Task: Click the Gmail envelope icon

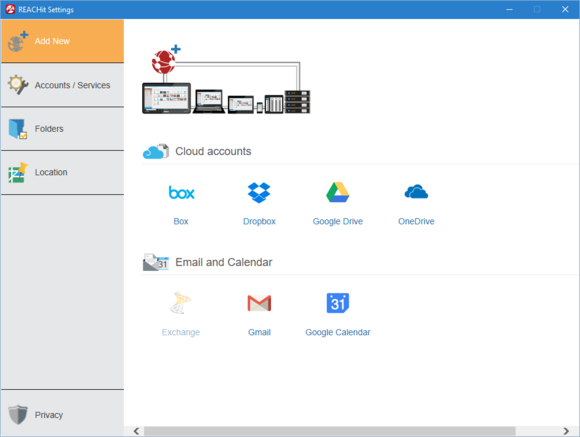Action: tap(259, 303)
